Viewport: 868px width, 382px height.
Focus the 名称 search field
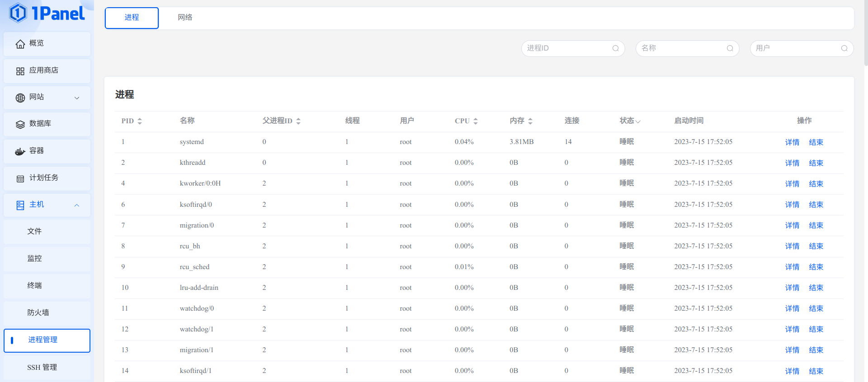click(687, 48)
